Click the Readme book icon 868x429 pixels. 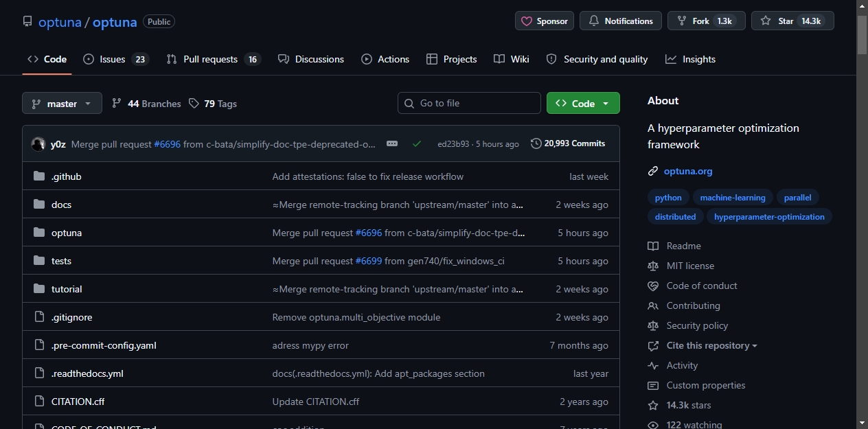click(653, 246)
